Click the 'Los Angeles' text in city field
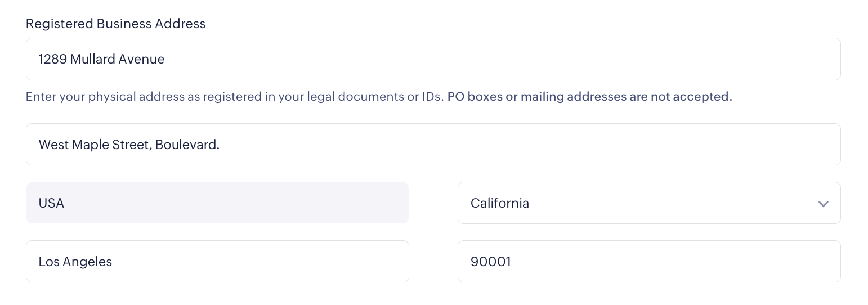 75,262
